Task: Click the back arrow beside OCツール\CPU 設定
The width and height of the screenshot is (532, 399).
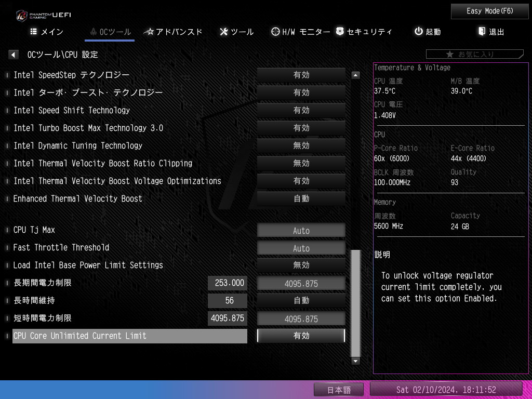Action: pos(13,55)
